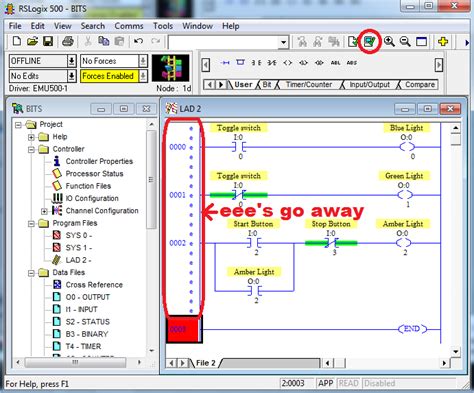Click the Redo arrow icon
Viewport: 474px width, 393px height.
coord(155,41)
